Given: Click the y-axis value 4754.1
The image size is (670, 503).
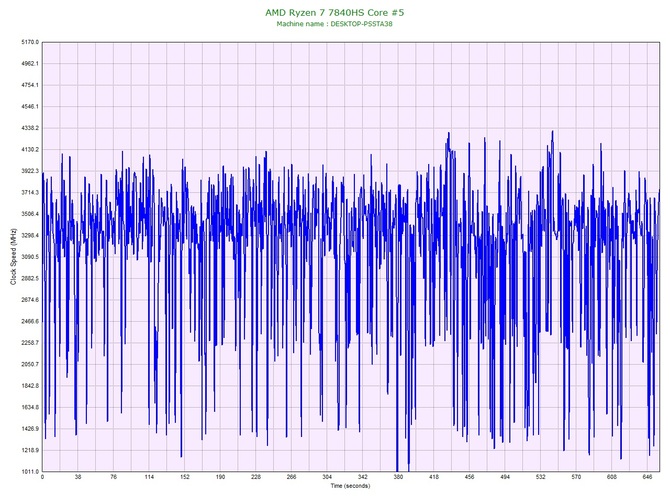Looking at the screenshot, I should point(30,85).
